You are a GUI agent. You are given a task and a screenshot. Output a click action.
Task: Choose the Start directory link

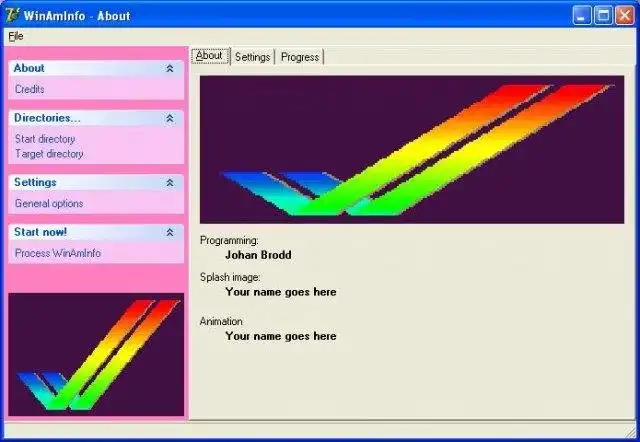click(x=45, y=139)
